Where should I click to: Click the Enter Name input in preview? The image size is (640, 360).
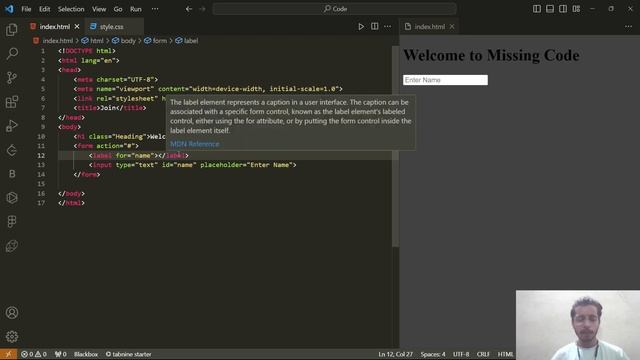(x=445, y=80)
